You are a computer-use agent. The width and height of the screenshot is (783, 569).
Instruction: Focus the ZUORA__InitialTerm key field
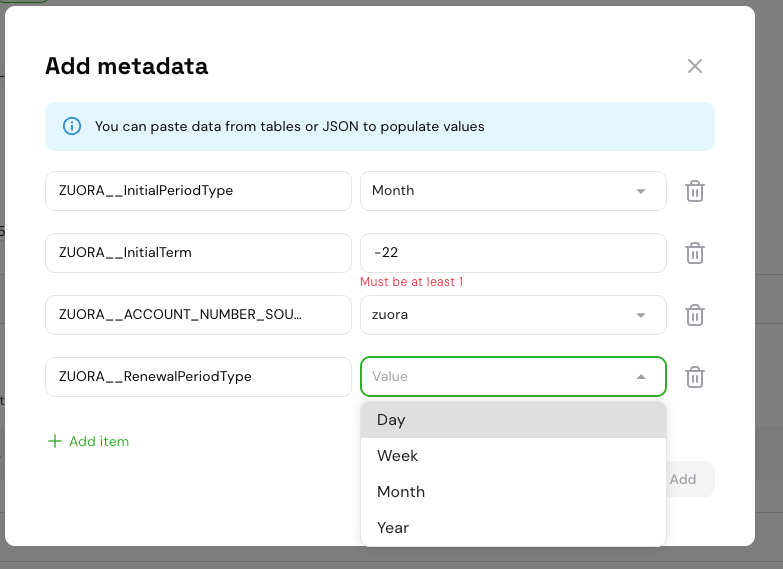point(198,253)
